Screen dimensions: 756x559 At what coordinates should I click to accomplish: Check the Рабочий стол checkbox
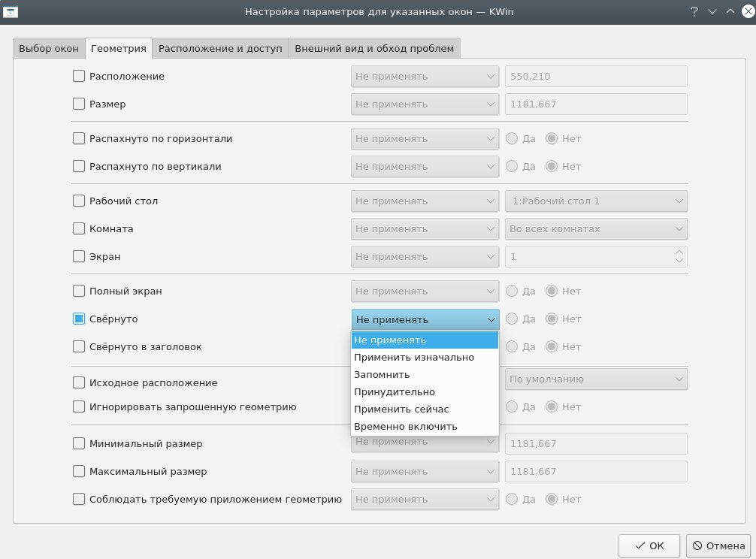79,201
